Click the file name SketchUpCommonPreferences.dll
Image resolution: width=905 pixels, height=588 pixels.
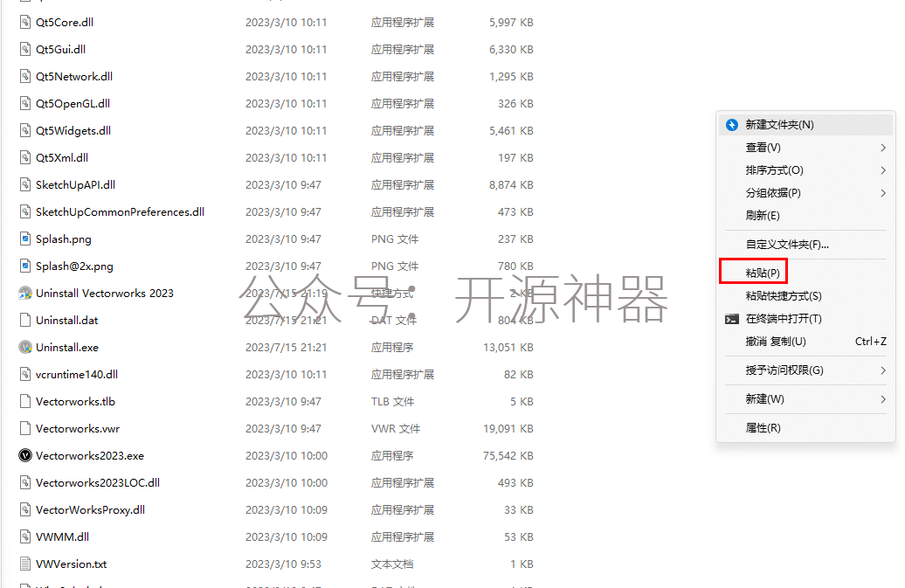pyautogui.click(x=120, y=212)
